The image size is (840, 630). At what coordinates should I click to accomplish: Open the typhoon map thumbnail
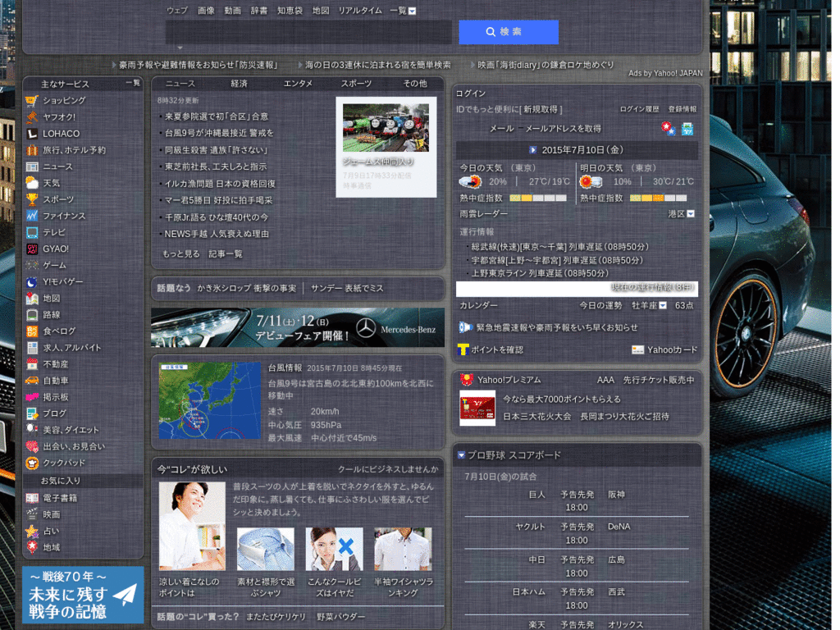209,400
